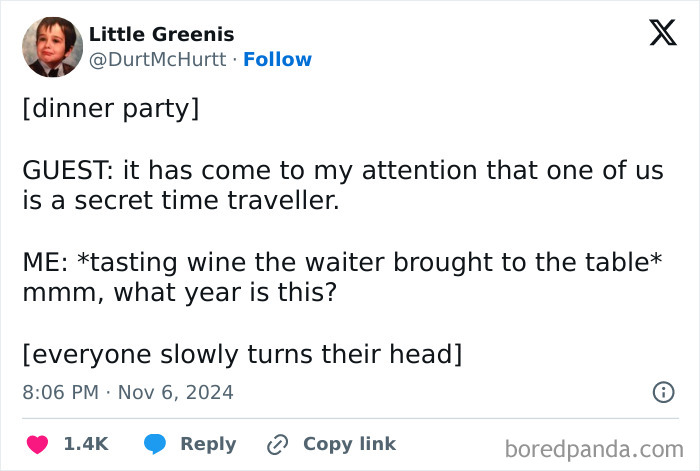Click the reply speech bubble icon
The height and width of the screenshot is (471, 700).
155,444
